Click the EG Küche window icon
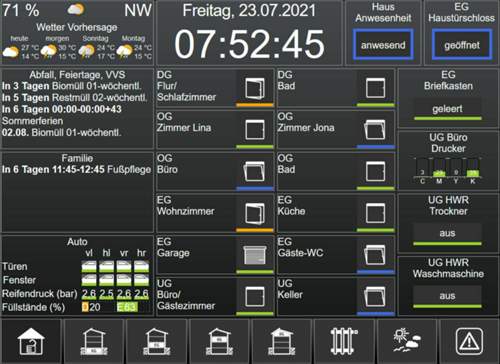 tap(375, 213)
